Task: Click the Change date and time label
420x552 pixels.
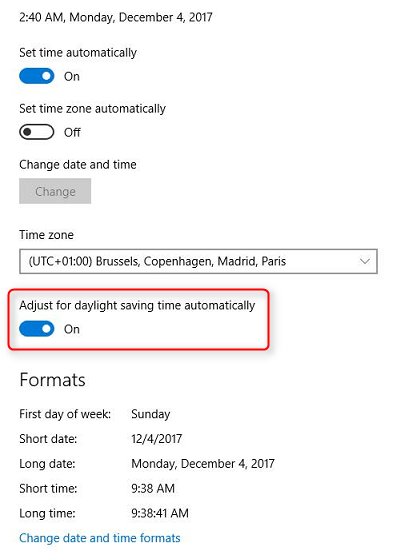Action: (x=78, y=164)
